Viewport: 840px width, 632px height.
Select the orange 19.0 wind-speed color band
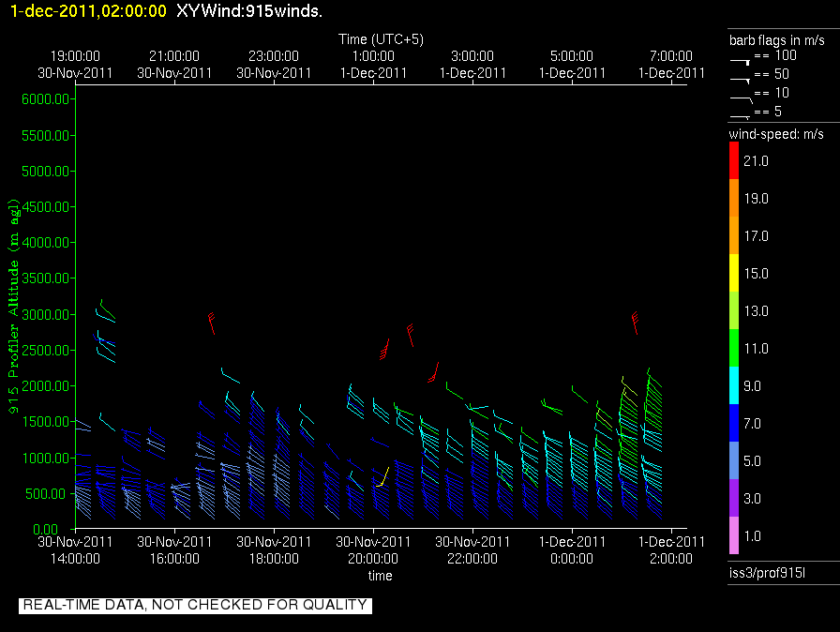(734, 198)
